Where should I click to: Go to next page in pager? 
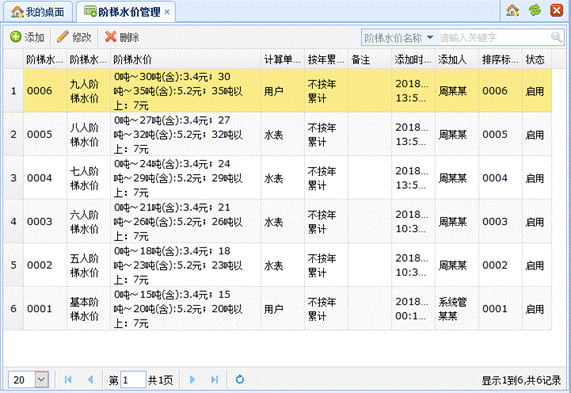192,380
